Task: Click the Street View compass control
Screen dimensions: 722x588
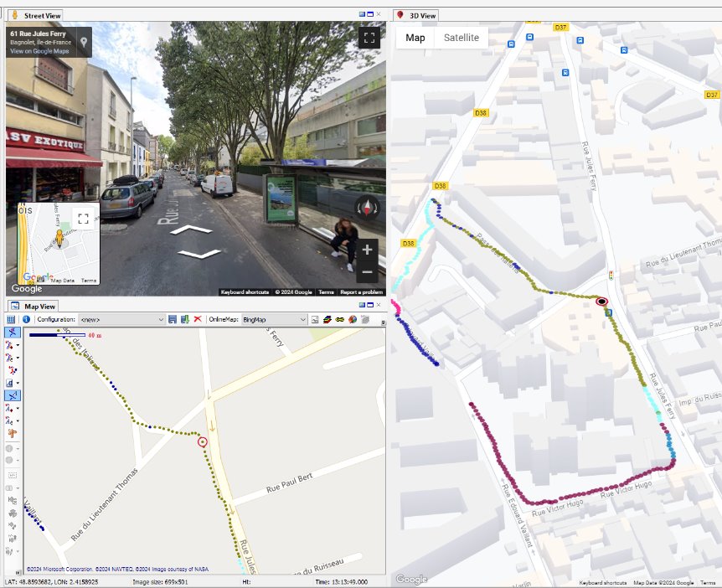Action: coord(367,207)
